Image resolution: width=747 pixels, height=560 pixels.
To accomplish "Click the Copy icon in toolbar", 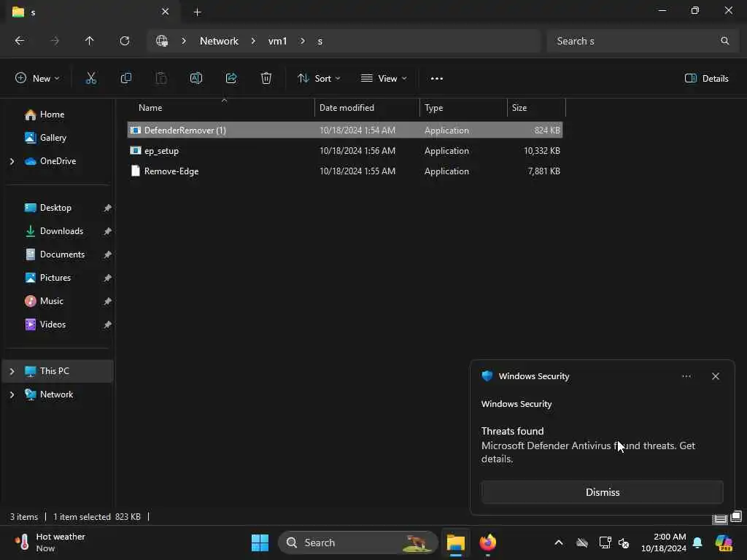I will pyautogui.click(x=125, y=79).
